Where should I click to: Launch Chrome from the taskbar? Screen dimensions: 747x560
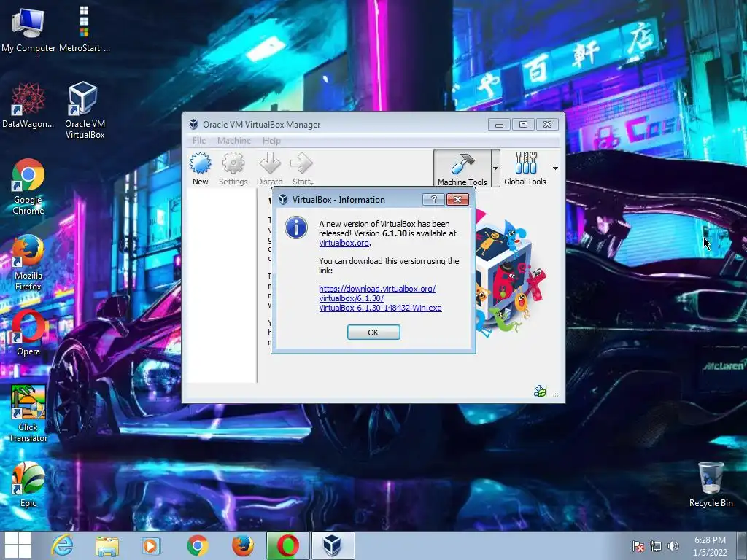(197, 545)
